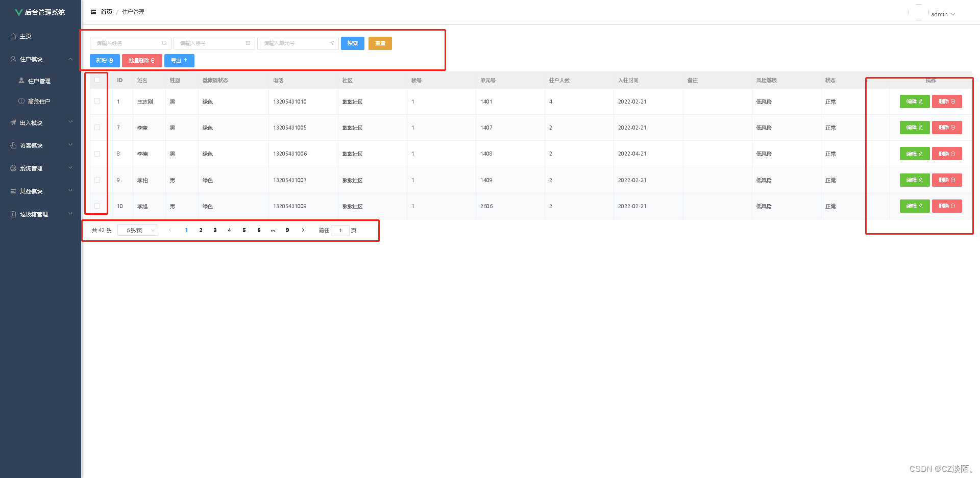Go to next page arrow
Viewport: 980px width, 478px height.
pyautogui.click(x=303, y=230)
